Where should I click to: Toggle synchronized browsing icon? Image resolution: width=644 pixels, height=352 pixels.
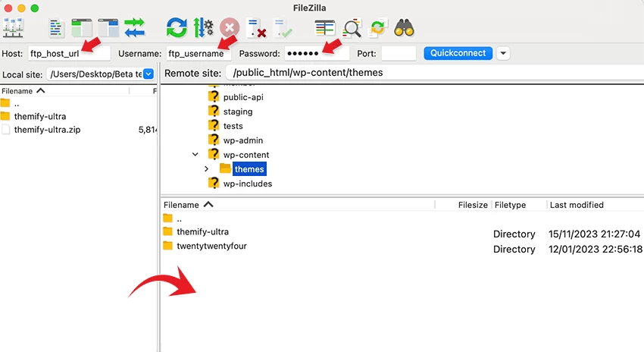378,28
